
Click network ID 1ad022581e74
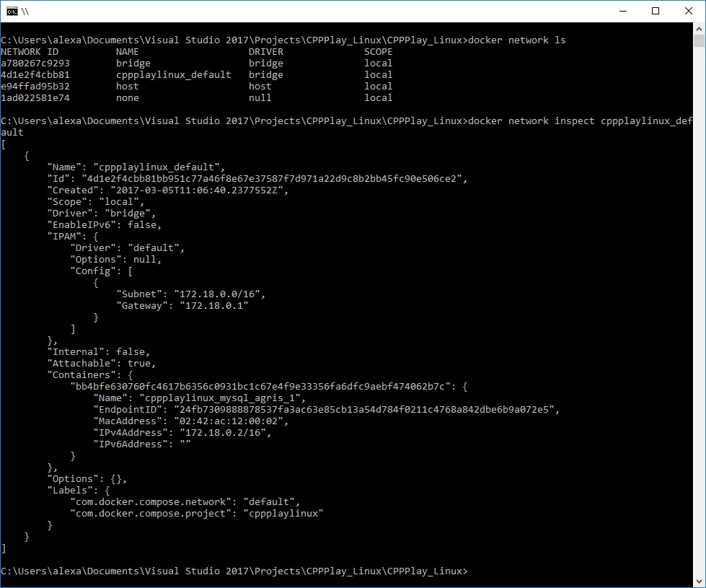[35, 98]
